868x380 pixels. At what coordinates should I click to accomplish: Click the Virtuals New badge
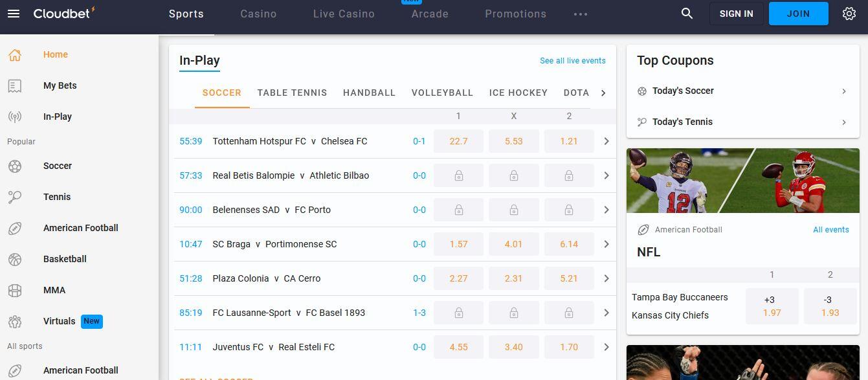pos(92,321)
